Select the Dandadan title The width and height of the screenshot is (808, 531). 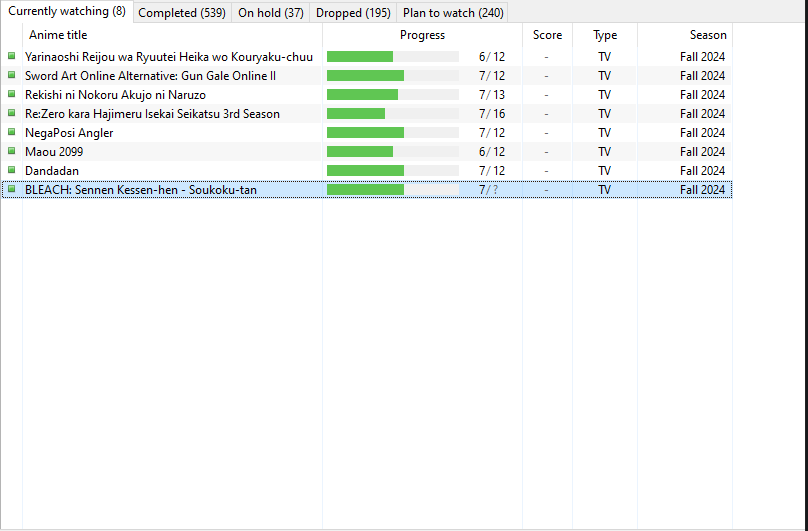[52, 171]
